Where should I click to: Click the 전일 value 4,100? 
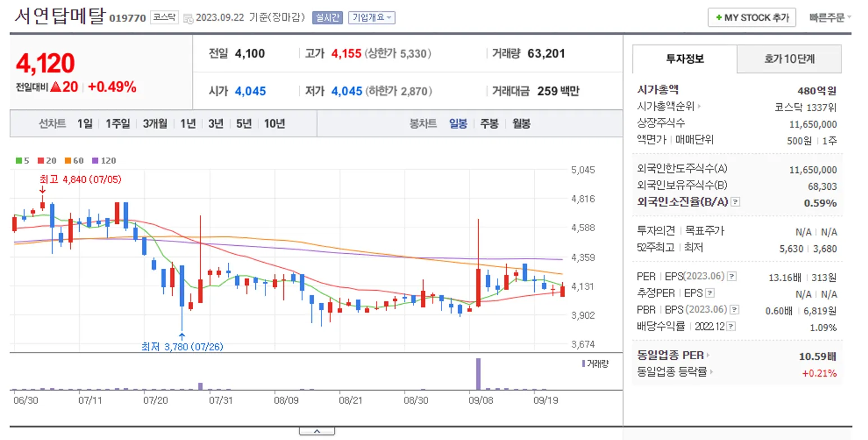(x=250, y=54)
